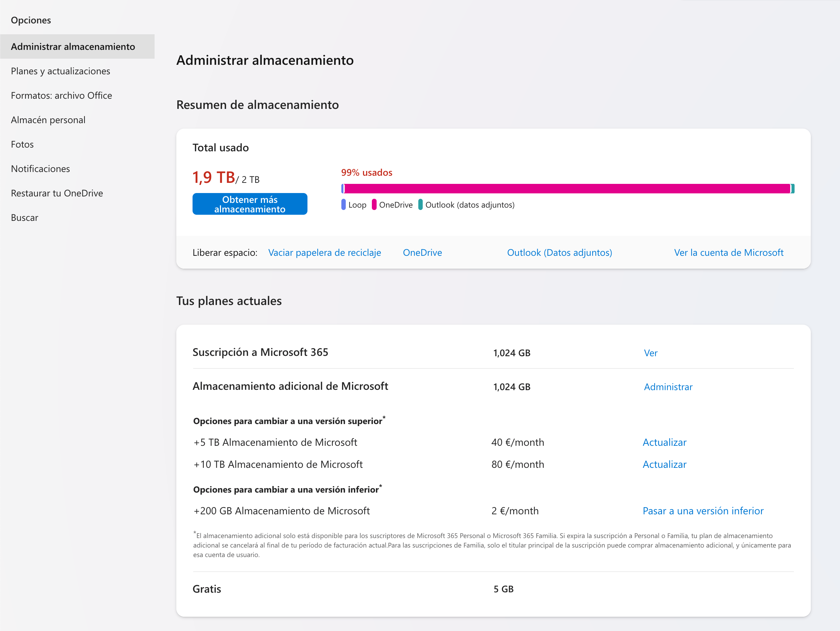Screen dimensions: 840x631
Task: Click the Opciones sidebar heading
Action: point(31,20)
